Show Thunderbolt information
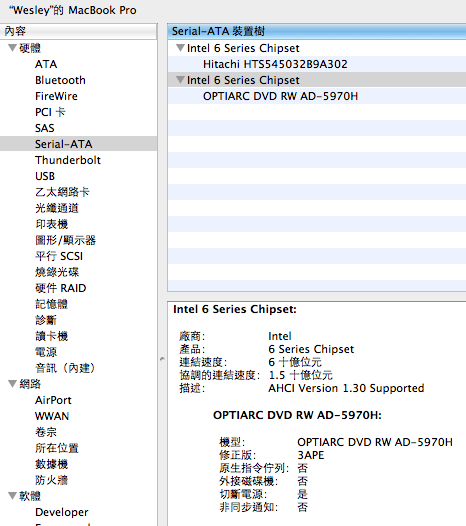This screenshot has height=526, width=466. 68,160
